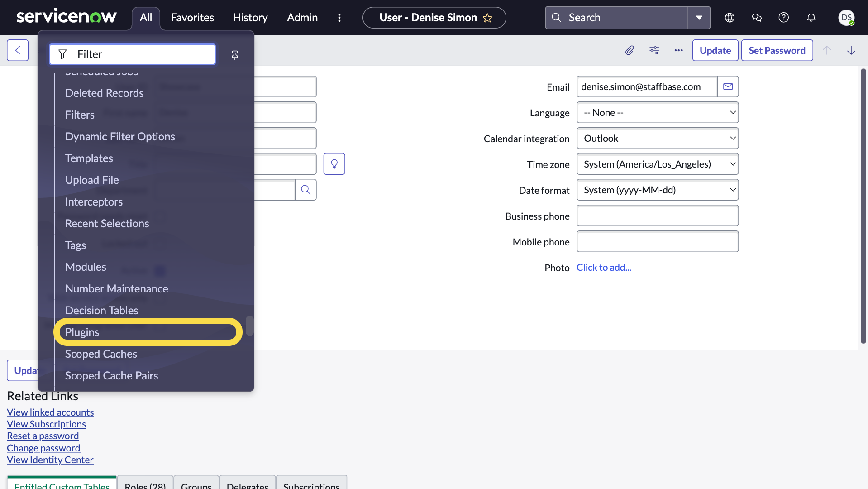Open the conversations chat icon
The width and height of the screenshot is (868, 489).
click(756, 18)
